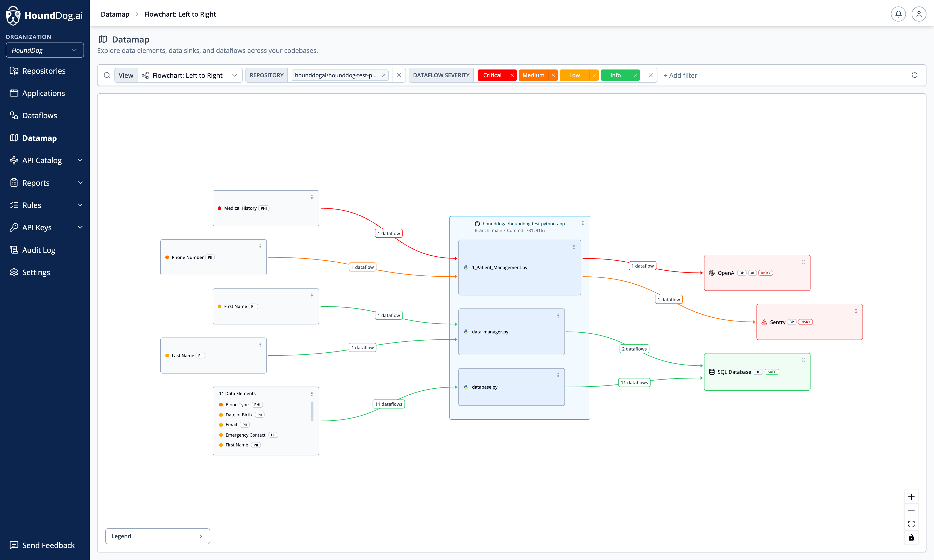Click the data_manager.py drag handle
Viewport: 934px width, 560px height.
click(558, 316)
